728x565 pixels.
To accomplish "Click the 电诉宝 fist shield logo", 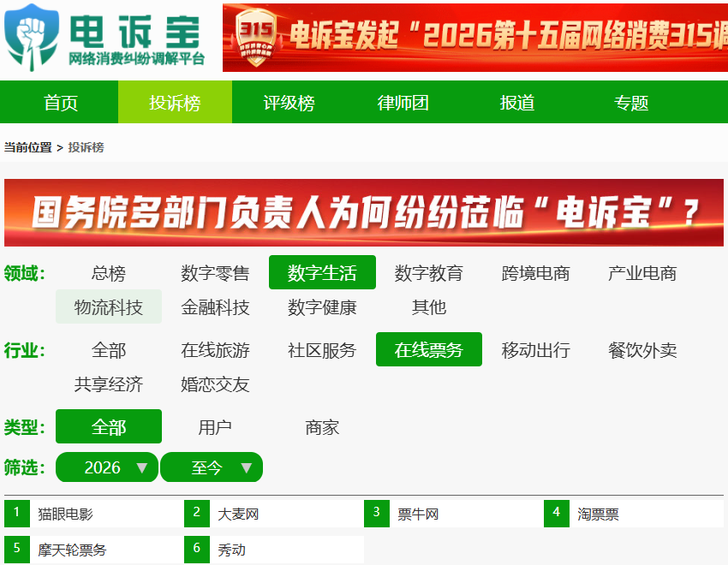I will click(32, 37).
